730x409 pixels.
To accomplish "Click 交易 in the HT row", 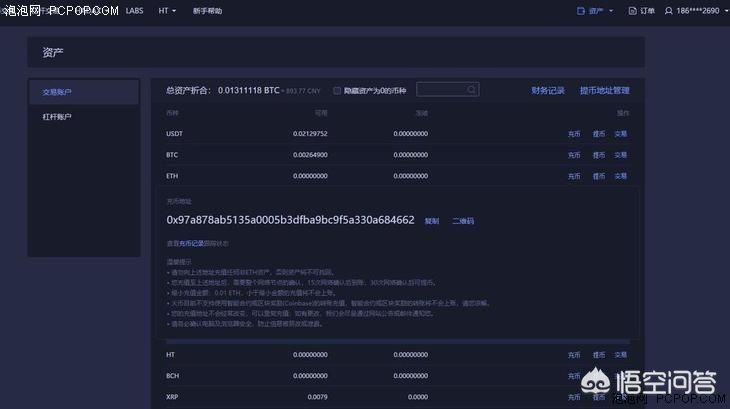I will coord(621,354).
